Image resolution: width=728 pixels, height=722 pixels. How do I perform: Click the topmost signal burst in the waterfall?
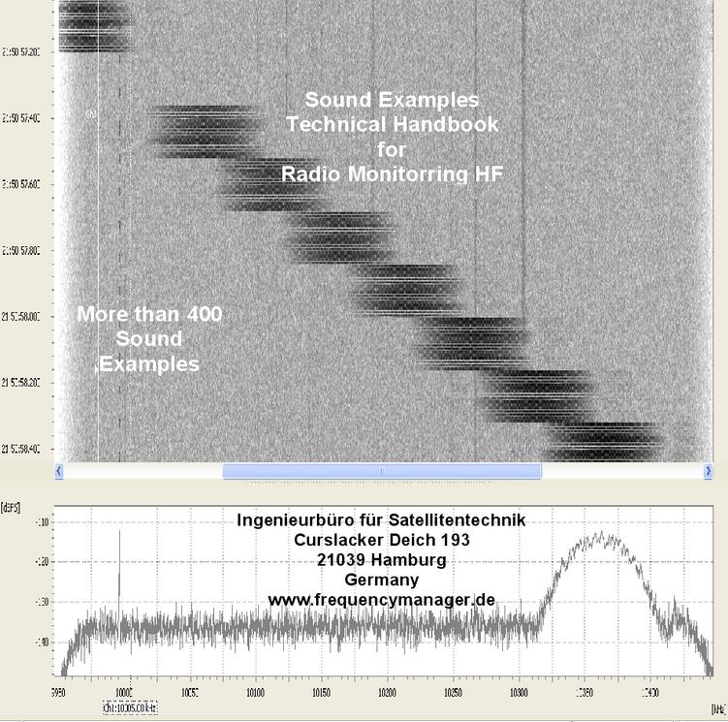pyautogui.click(x=91, y=26)
